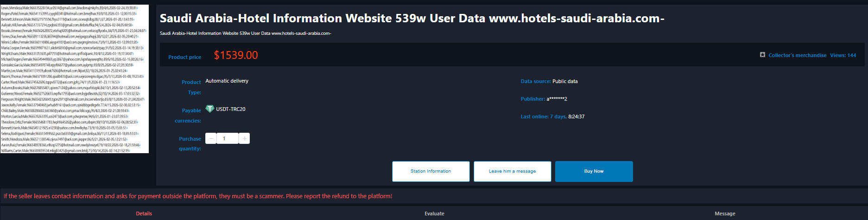Click the Last online: 7 days text

(552, 116)
